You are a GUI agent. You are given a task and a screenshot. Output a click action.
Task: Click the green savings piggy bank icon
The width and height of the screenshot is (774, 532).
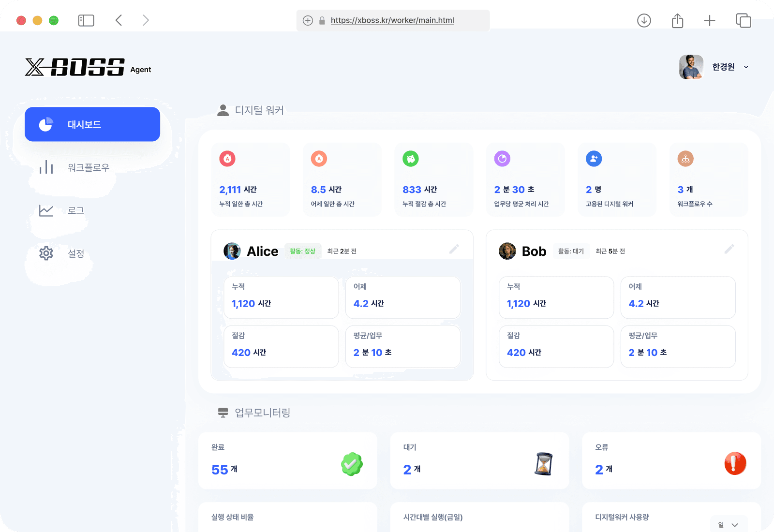point(411,159)
